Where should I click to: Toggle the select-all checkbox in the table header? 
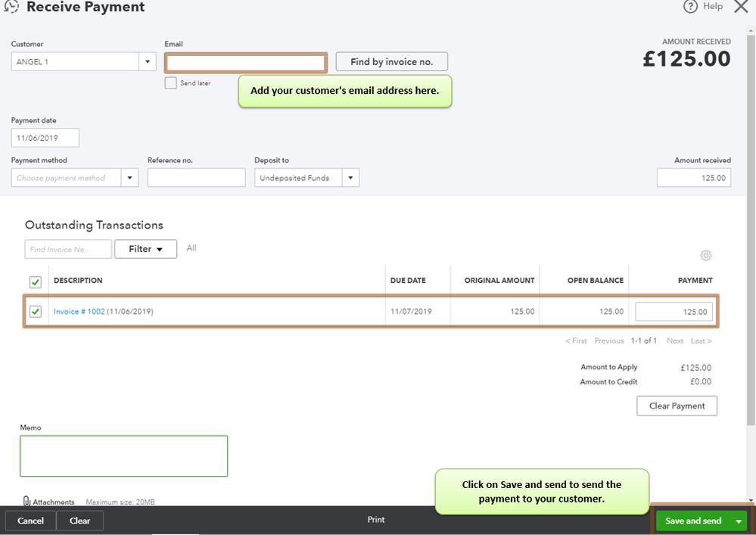point(35,281)
